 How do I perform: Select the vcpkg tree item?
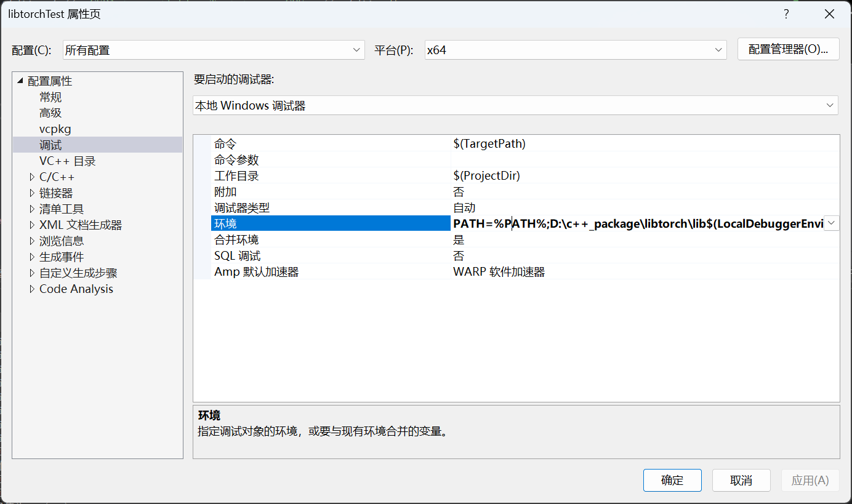[x=55, y=129]
